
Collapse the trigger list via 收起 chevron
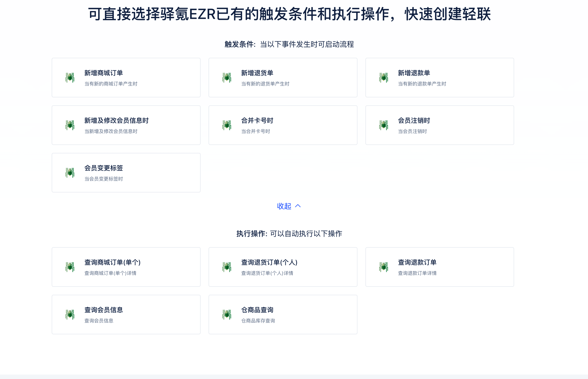298,206
